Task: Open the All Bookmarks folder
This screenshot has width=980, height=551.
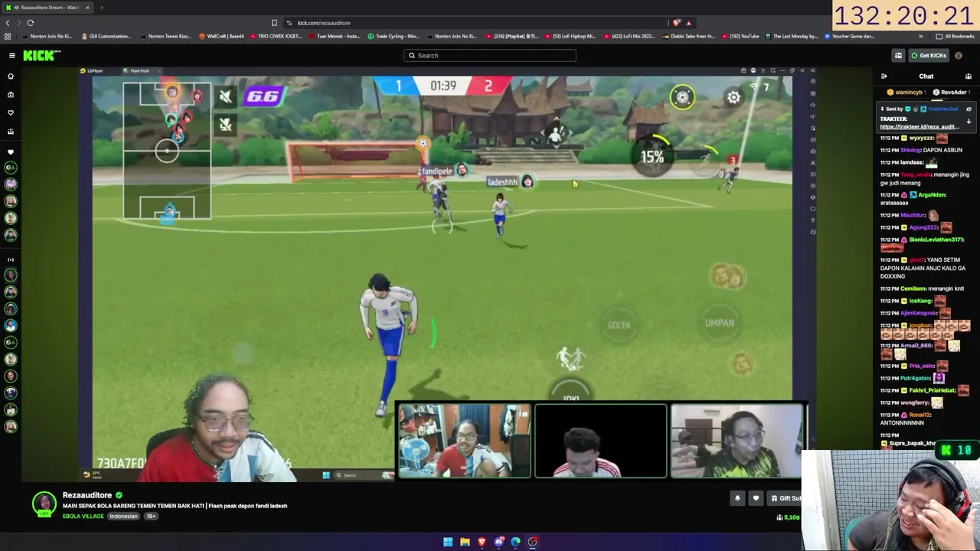Action: tap(955, 36)
